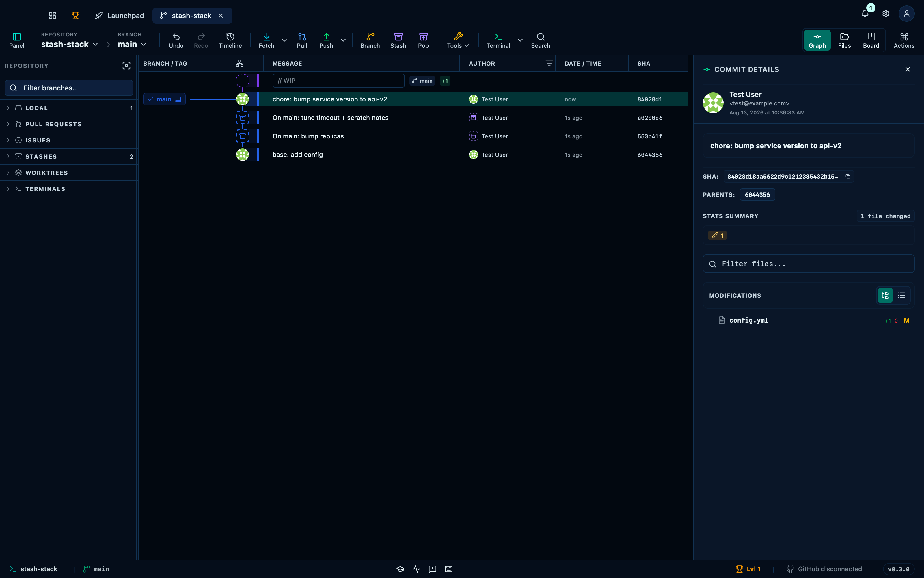Screen dimensions: 924x578
Task: Switch modifications to tree view
Action: (x=885, y=295)
